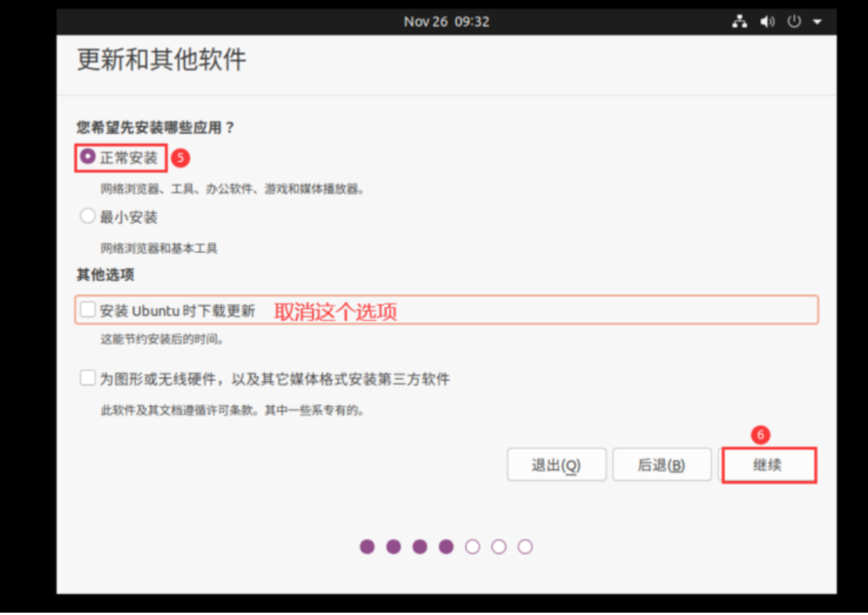This screenshot has width=868, height=615.
Task: Click the 后退(B) button
Action: (x=661, y=465)
